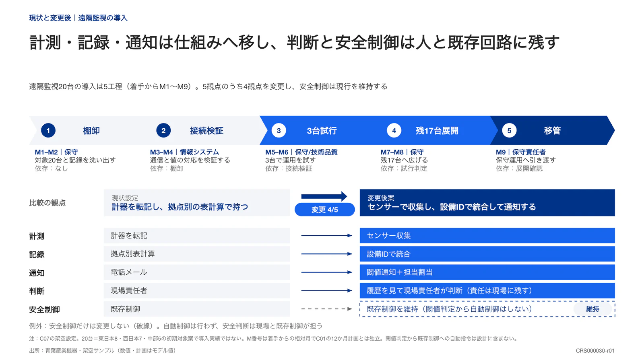Select the '閾値通知＋担当割当' cell
The width and height of the screenshot is (644, 362).
click(487, 272)
